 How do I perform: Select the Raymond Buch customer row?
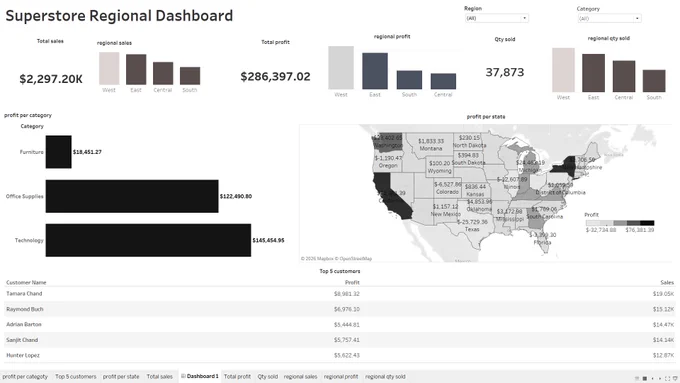340,309
